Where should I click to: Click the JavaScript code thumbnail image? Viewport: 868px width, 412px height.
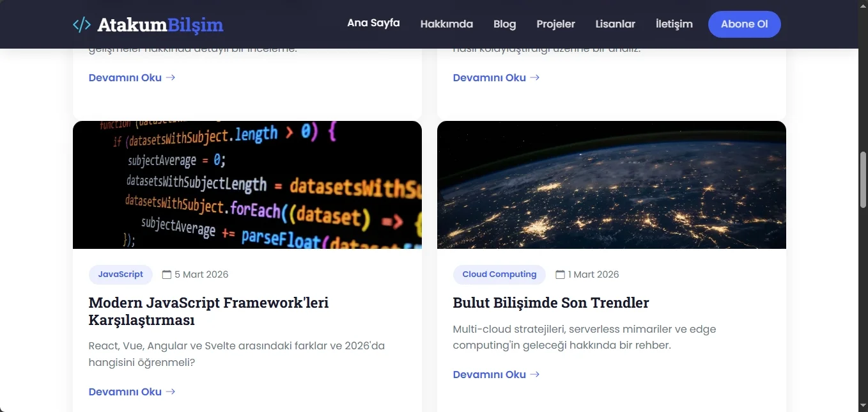247,185
